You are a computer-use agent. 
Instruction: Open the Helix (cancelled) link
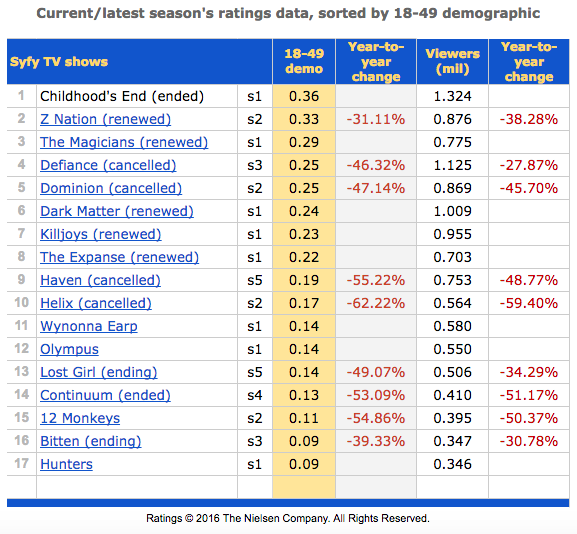96,303
